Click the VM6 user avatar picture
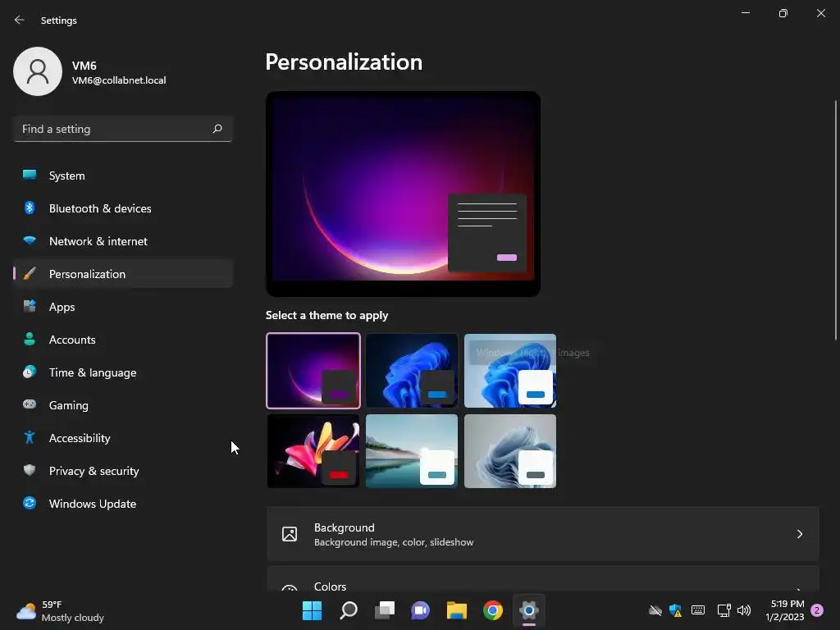 (x=38, y=71)
